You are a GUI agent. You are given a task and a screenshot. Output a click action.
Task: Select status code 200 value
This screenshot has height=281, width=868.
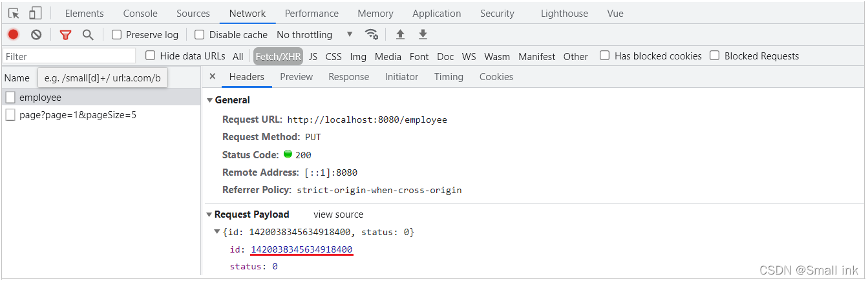303,155
